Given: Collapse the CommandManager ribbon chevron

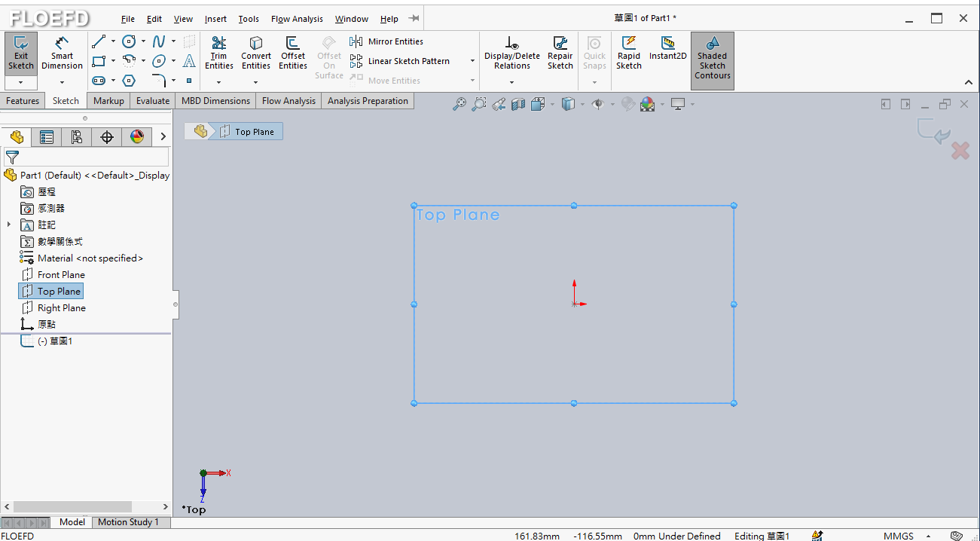Looking at the screenshot, I should (969, 82).
